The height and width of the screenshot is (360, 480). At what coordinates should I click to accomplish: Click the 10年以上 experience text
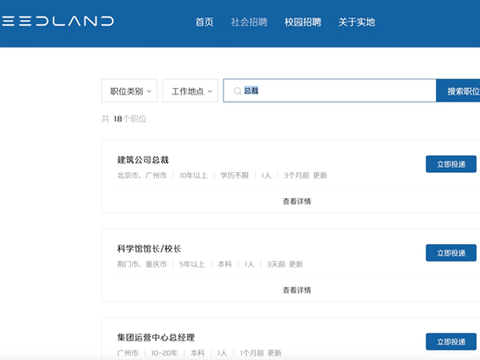tap(193, 175)
